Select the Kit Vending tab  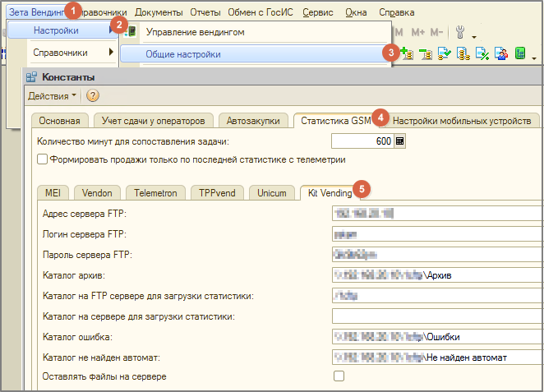point(330,193)
